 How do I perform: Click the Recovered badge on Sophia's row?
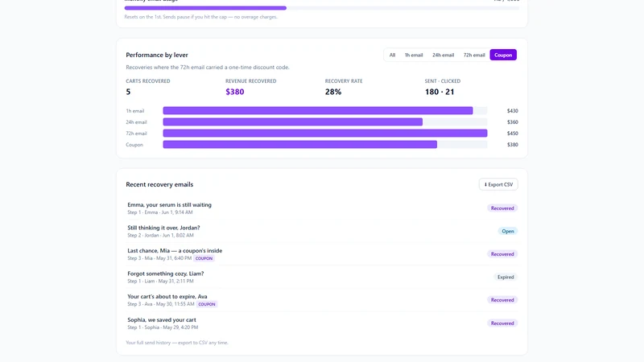click(502, 323)
